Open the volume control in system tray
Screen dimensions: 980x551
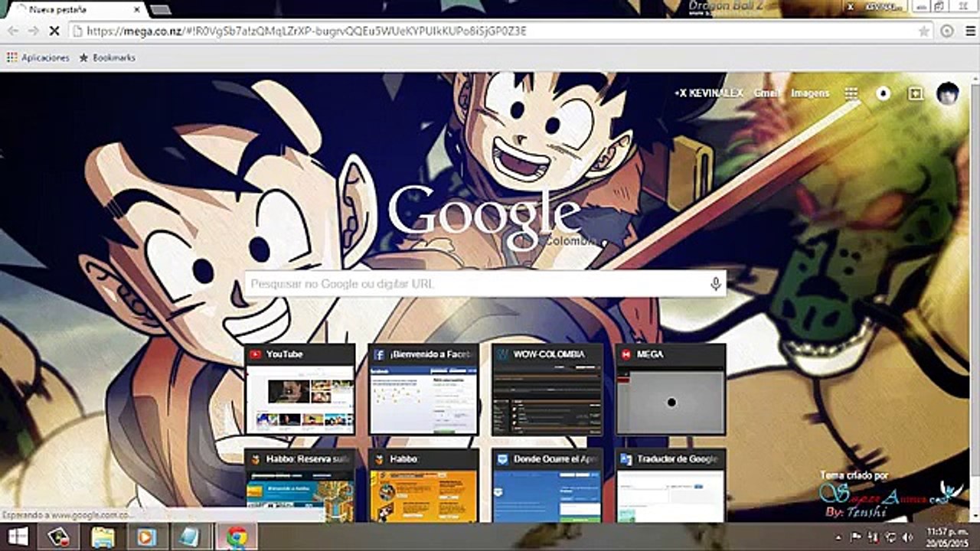pos(907,537)
